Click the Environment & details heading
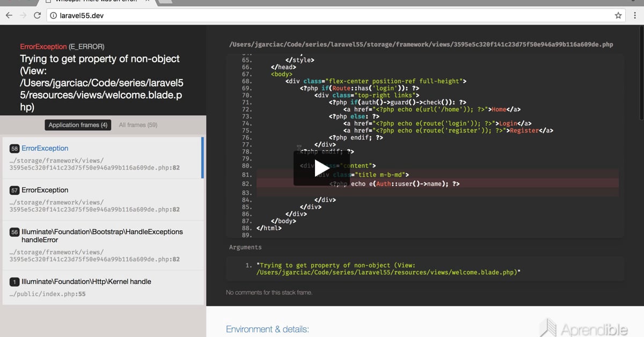644x337 pixels. point(267,329)
